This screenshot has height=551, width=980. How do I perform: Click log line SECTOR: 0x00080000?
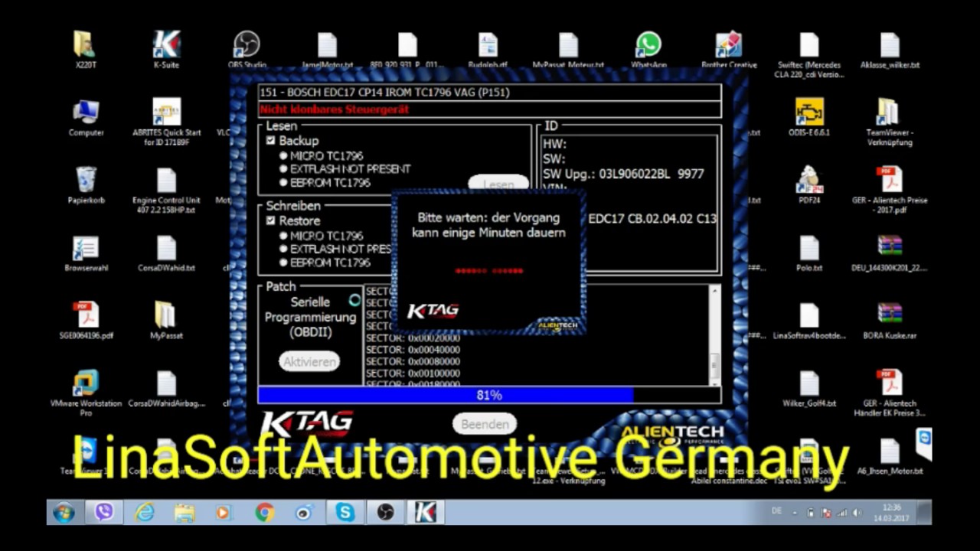[413, 361]
